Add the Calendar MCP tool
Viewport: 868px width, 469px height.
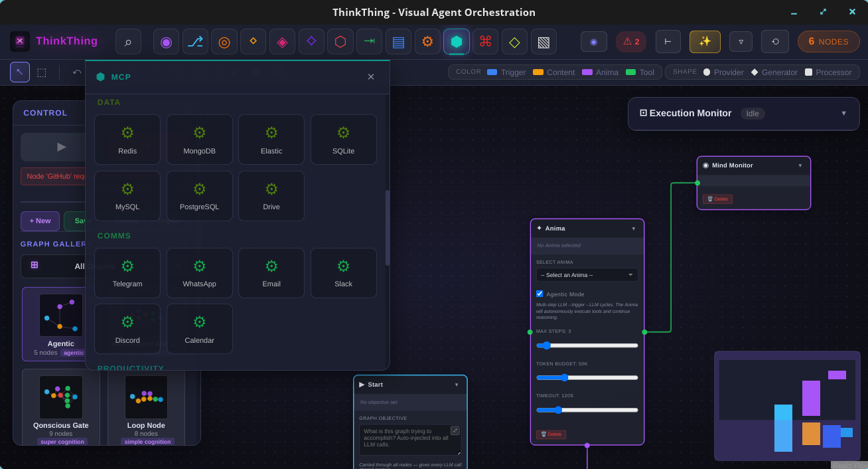[x=199, y=329]
